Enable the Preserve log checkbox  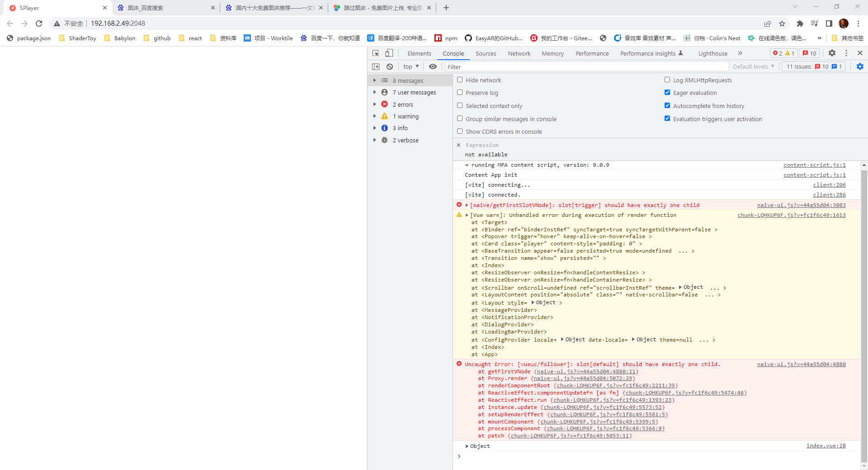pos(460,93)
